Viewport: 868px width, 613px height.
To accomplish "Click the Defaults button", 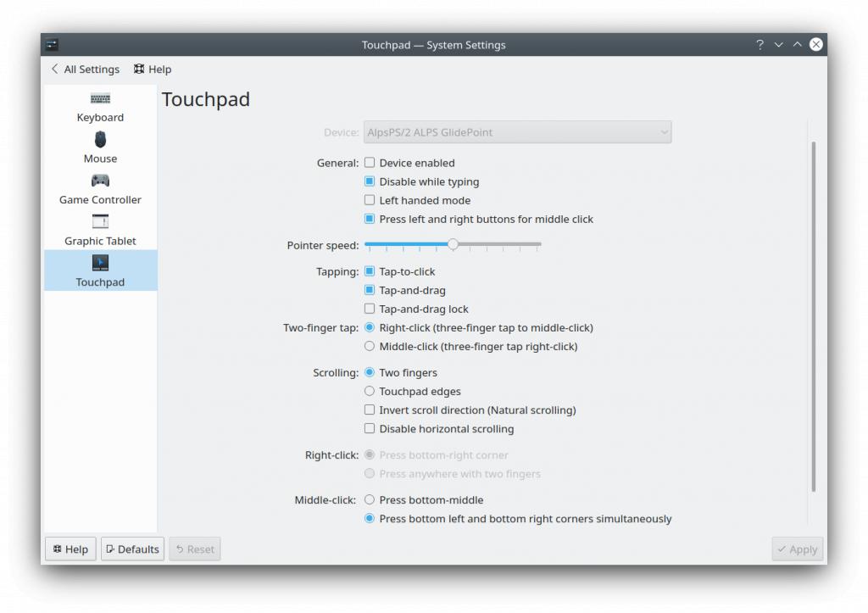I will pos(132,549).
